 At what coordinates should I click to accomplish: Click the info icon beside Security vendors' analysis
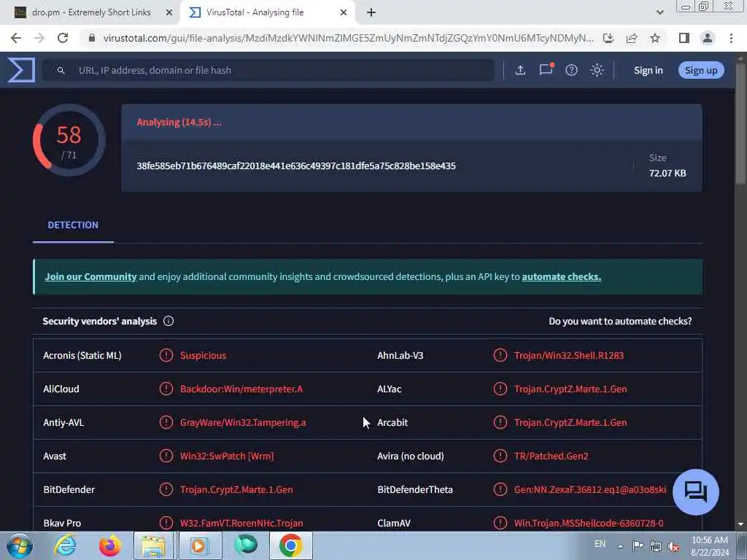click(169, 321)
